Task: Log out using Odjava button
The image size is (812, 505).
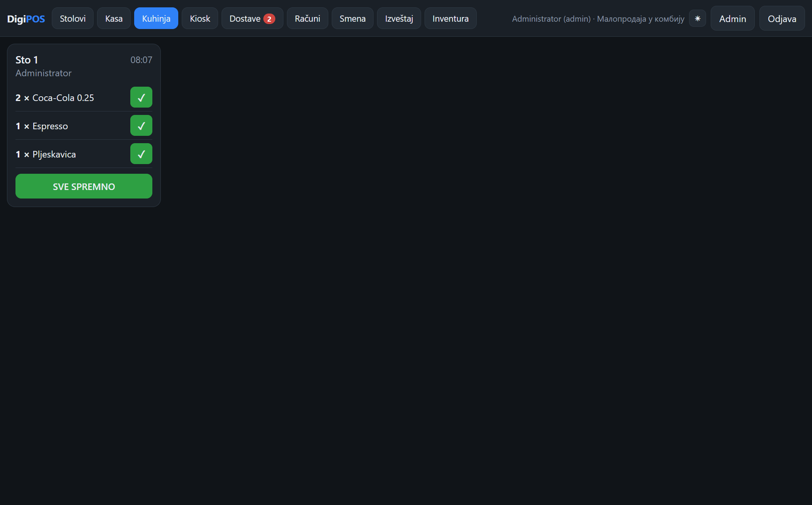Action: tap(782, 18)
